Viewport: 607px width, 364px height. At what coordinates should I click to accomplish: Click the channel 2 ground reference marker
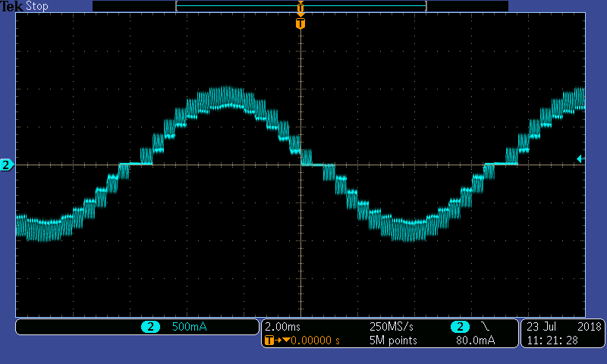point(7,165)
